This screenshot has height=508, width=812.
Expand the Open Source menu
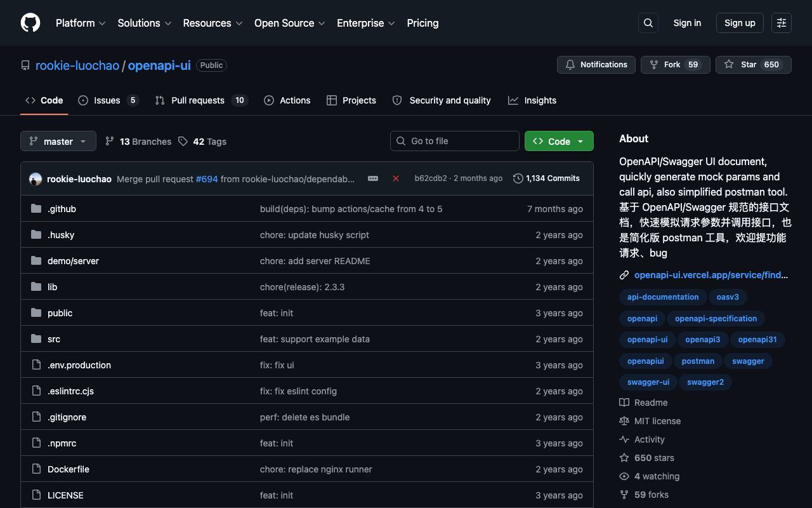coord(290,23)
